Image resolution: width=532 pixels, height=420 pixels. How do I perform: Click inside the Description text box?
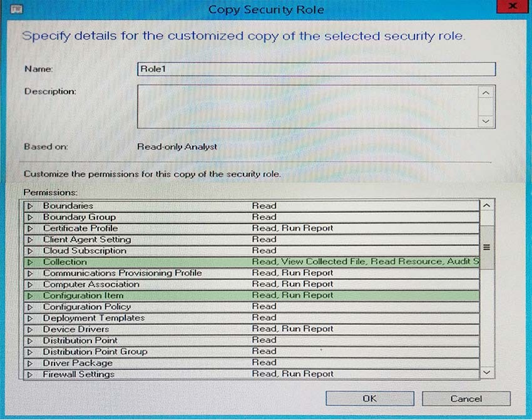307,106
